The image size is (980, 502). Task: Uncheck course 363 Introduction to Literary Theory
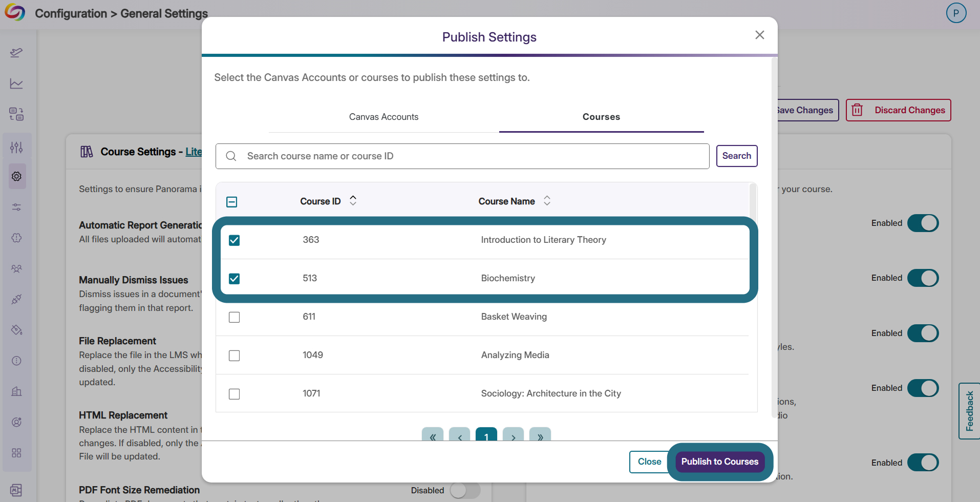pyautogui.click(x=234, y=240)
